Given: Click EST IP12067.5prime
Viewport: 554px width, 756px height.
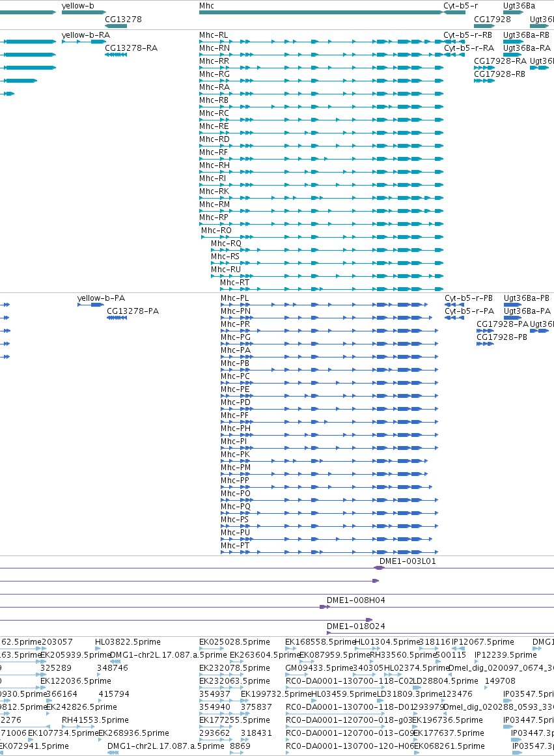Looking at the screenshot, I should pos(482,642).
